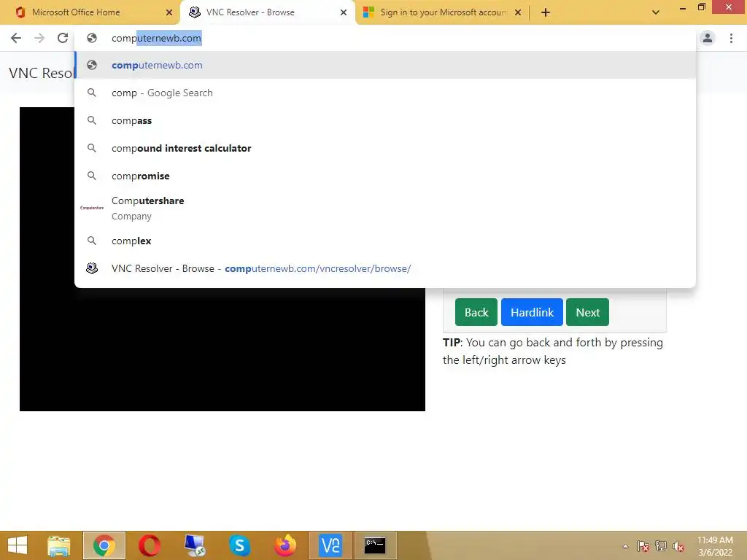Pick the 'complex' search suggestion
Viewport: 747px width, 560px height.
point(385,241)
